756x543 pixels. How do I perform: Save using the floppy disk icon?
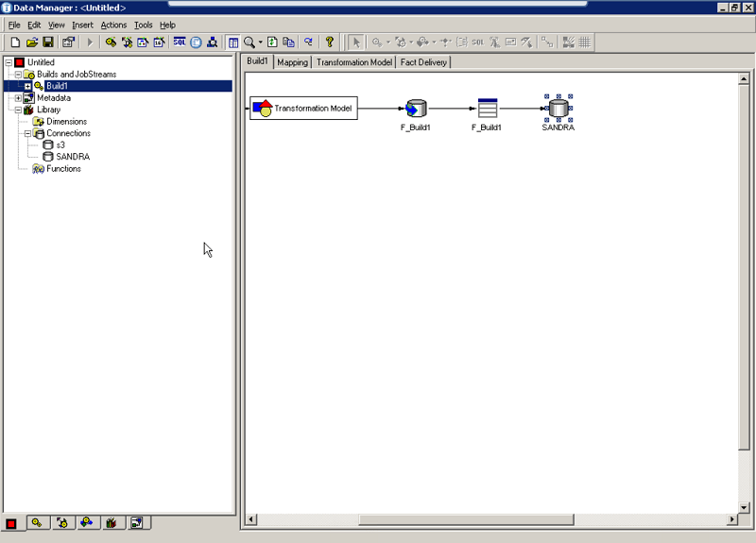(x=47, y=42)
